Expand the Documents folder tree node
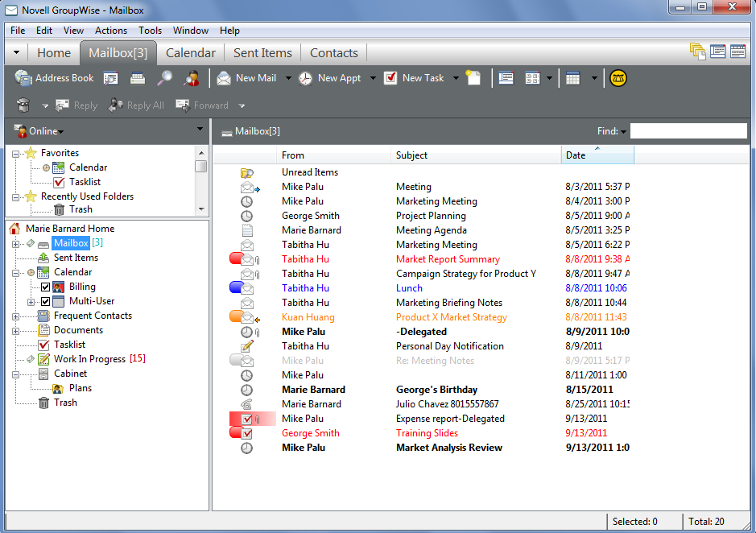Viewport: 756px width, 533px height. tap(15, 330)
